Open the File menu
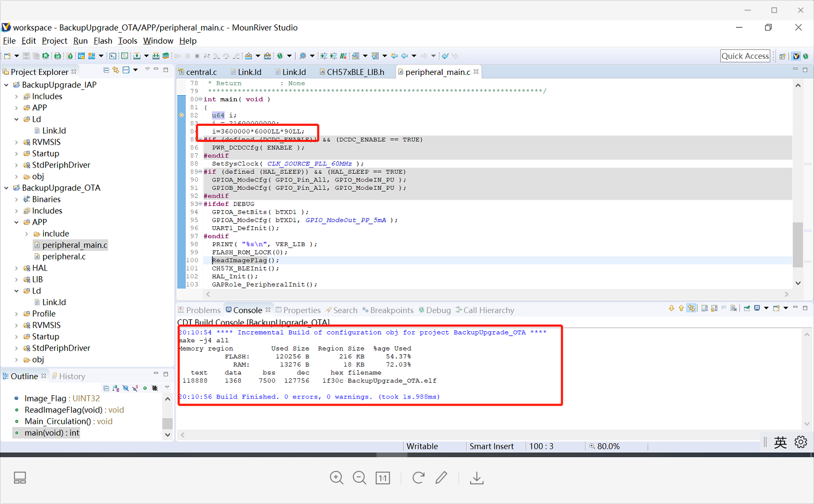Viewport: 814px width, 504px height. 9,41
